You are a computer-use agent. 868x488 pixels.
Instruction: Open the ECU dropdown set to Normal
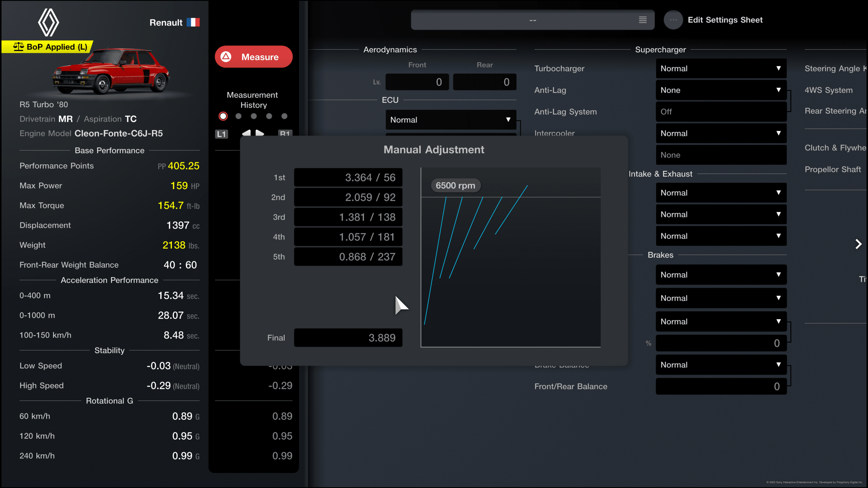[450, 120]
